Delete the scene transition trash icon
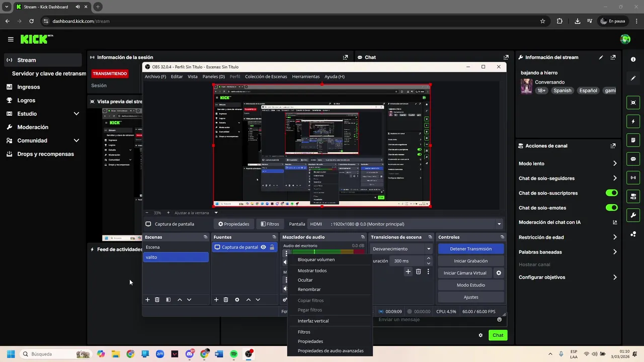 (x=418, y=271)
